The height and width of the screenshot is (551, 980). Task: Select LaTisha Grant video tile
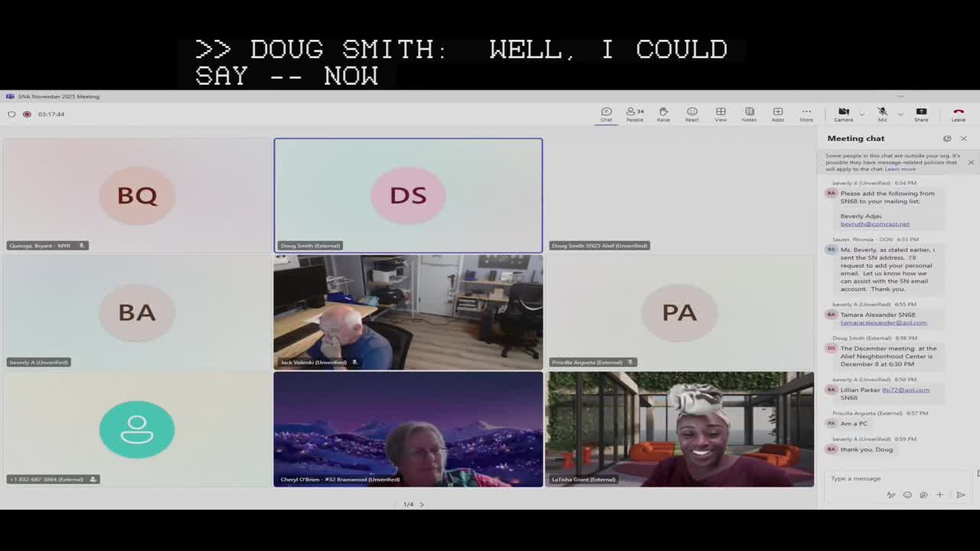[x=679, y=429]
